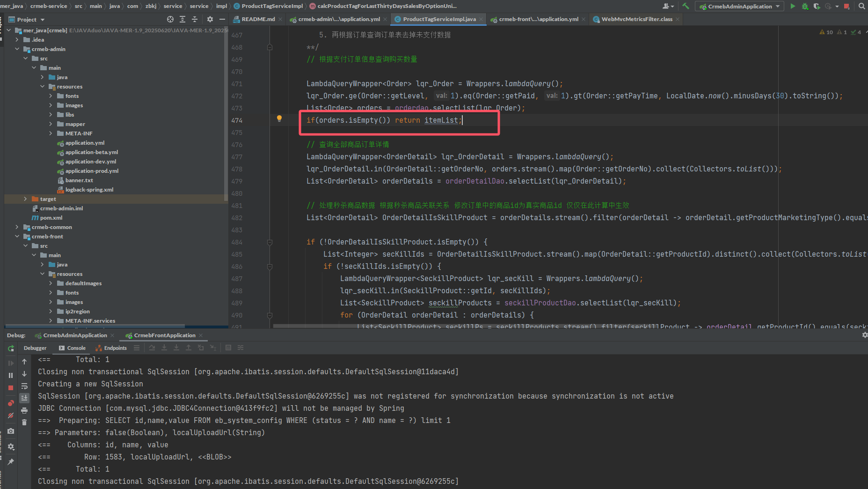Pin the debug tab
Image resolution: width=868 pixels, height=489 pixels.
(11, 462)
